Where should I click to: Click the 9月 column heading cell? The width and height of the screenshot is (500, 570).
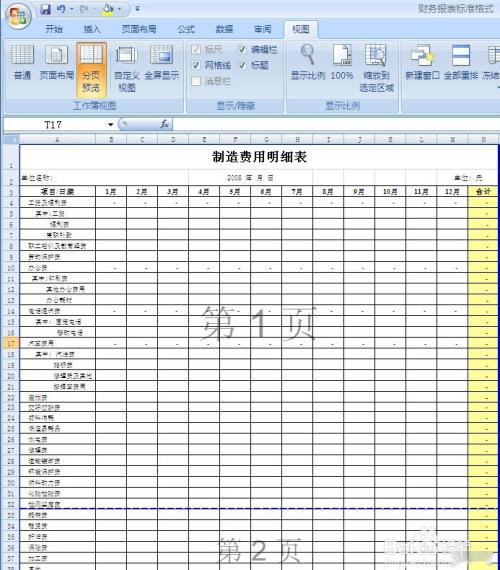tap(359, 192)
